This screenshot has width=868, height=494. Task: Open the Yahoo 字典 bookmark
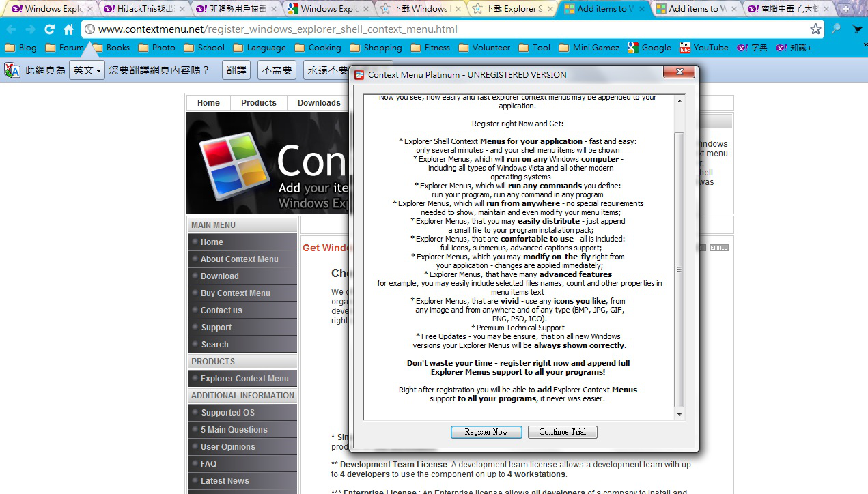753,48
